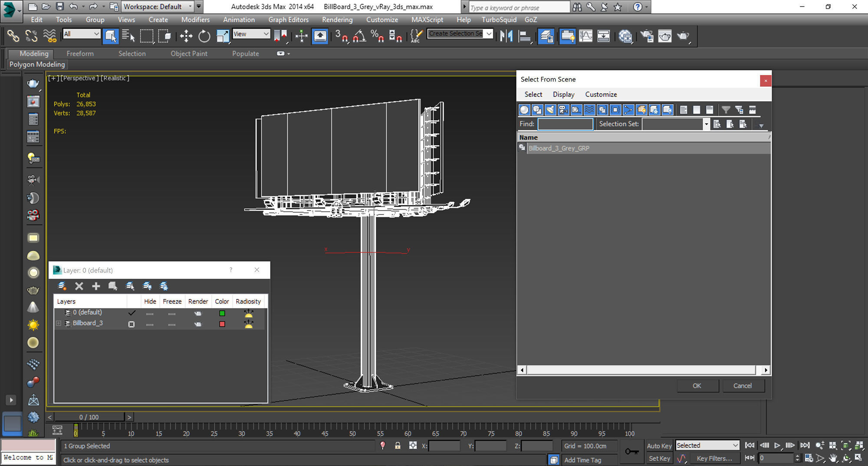Set Billboard_3 as current layer

click(132, 324)
